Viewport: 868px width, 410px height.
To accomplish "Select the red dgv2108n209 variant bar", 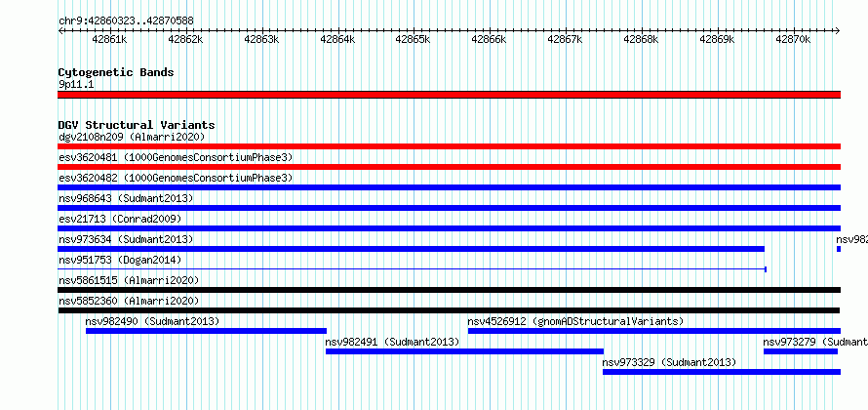I will point(449,146).
